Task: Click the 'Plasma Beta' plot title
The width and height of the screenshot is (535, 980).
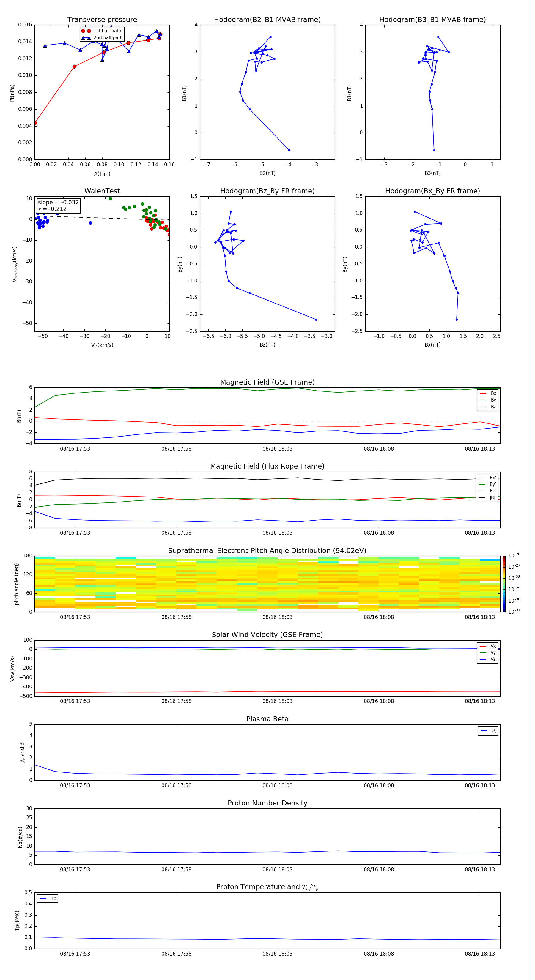Action: [x=267, y=719]
